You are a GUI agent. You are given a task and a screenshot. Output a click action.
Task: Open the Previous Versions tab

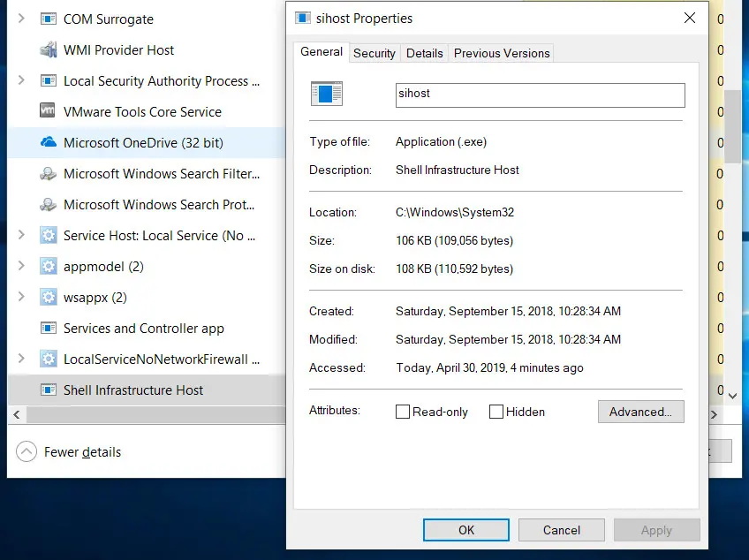tap(501, 53)
